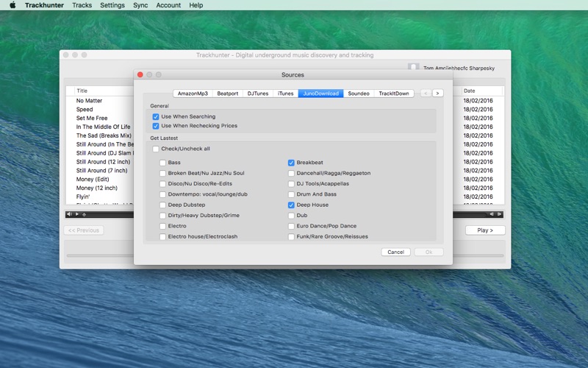This screenshot has width=588, height=368.
Task: Click the Ok button in Sources
Action: (x=429, y=252)
